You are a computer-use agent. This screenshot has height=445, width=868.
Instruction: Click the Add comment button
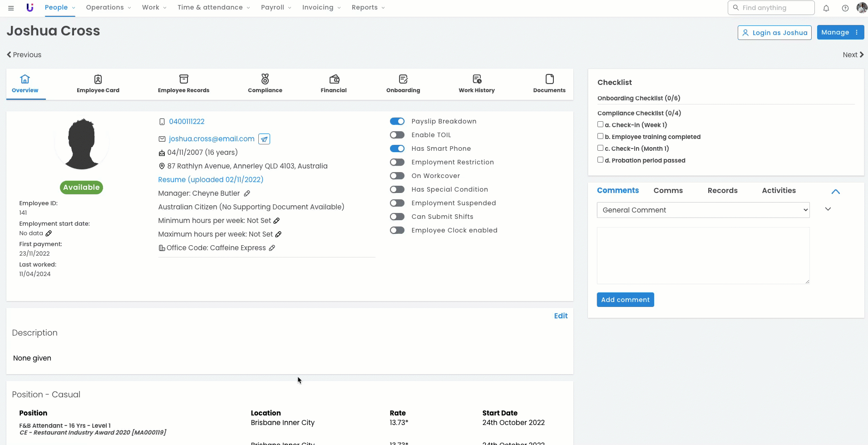[625, 300]
